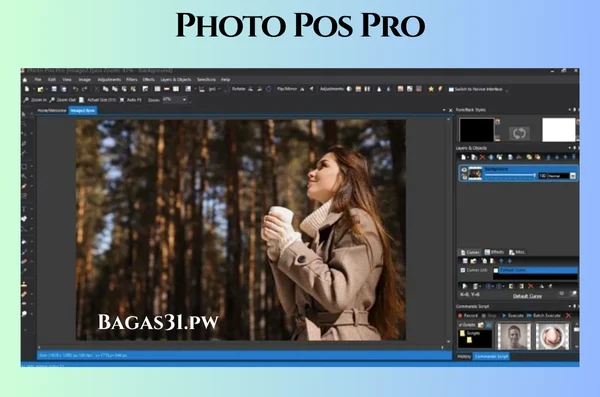Select the rectangle selection tool in left toolbar
This screenshot has width=600, height=397.
24,167
